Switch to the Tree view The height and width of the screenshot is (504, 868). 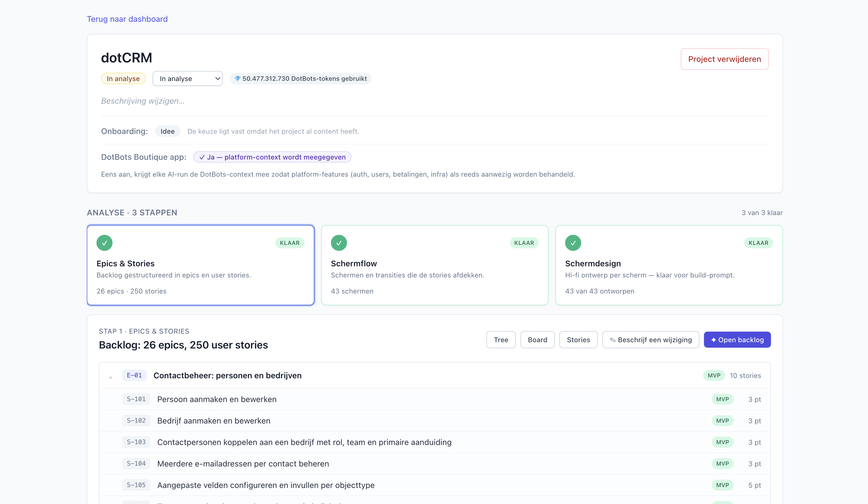click(x=501, y=340)
